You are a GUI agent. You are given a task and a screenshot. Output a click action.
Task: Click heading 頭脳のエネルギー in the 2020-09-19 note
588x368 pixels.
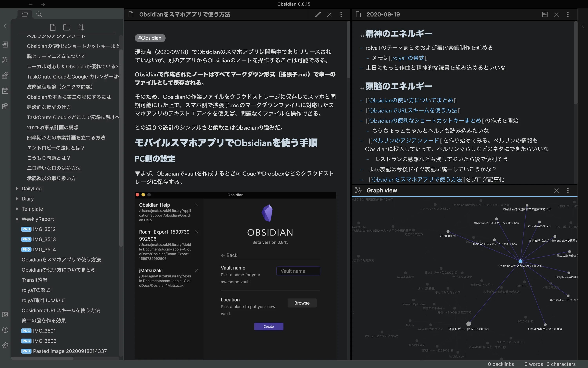(x=399, y=86)
